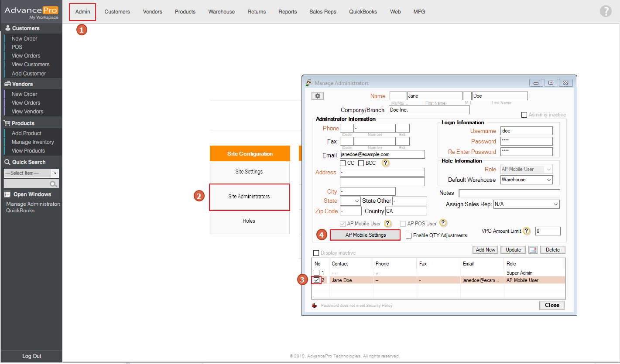The image size is (620, 364).
Task: Tick the Enable QTY Adjustments checkbox
Action: point(408,235)
